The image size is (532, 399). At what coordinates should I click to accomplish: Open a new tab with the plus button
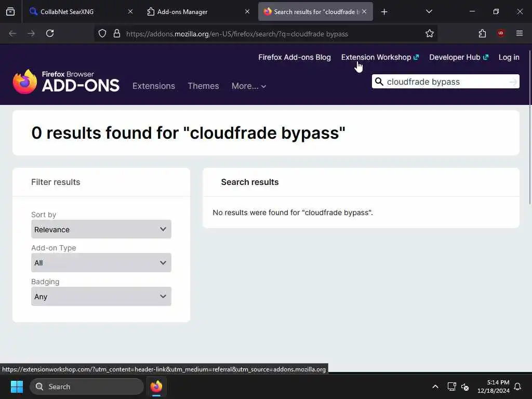384,12
